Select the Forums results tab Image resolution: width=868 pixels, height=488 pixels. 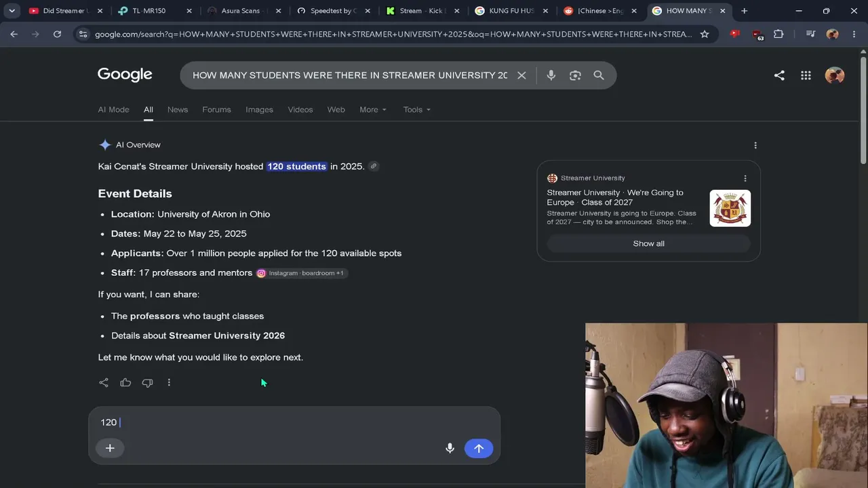click(216, 110)
